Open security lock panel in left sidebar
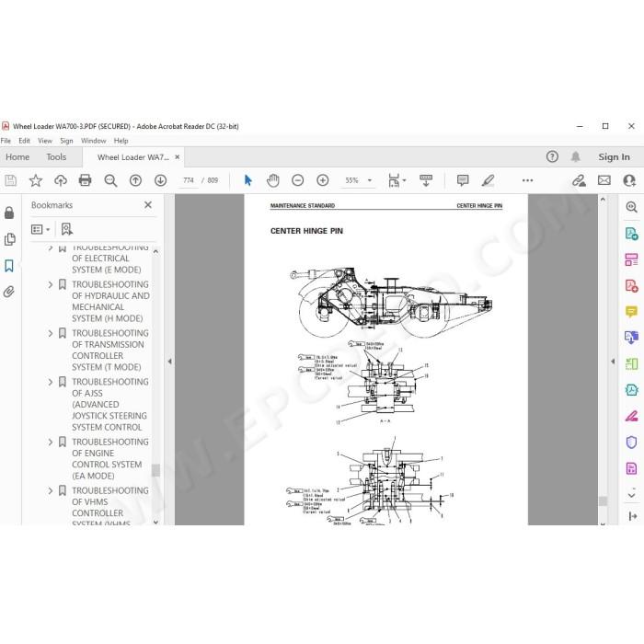 (9, 213)
